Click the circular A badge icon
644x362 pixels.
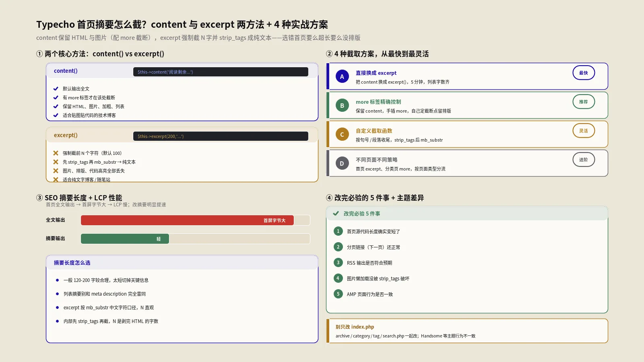tap(342, 76)
